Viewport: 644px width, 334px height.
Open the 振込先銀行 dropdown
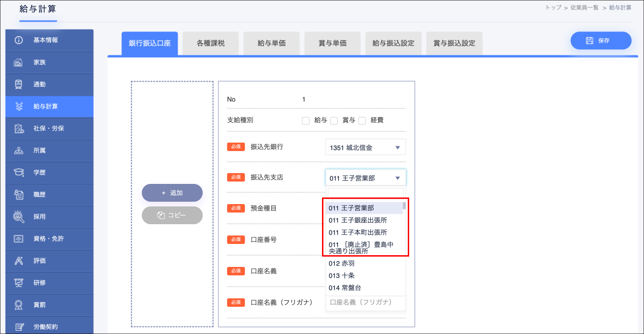coord(366,147)
